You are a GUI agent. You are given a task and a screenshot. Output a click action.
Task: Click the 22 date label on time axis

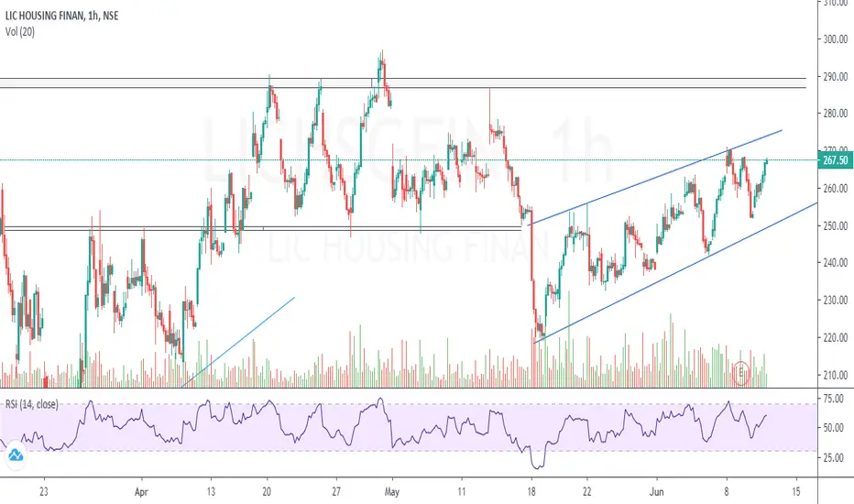pyautogui.click(x=586, y=491)
